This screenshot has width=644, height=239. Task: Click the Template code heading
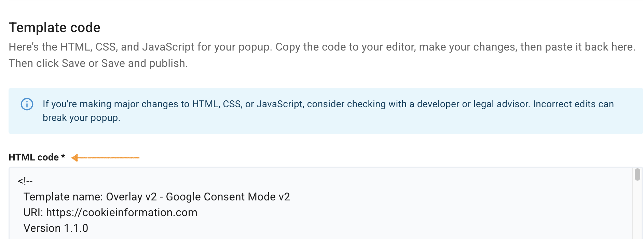[x=54, y=28]
